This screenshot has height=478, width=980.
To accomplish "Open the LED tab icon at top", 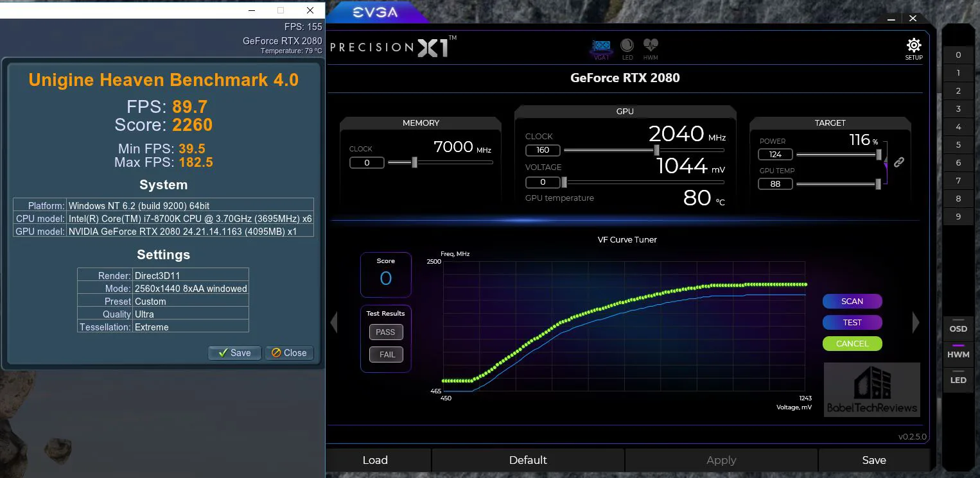I will click(627, 49).
